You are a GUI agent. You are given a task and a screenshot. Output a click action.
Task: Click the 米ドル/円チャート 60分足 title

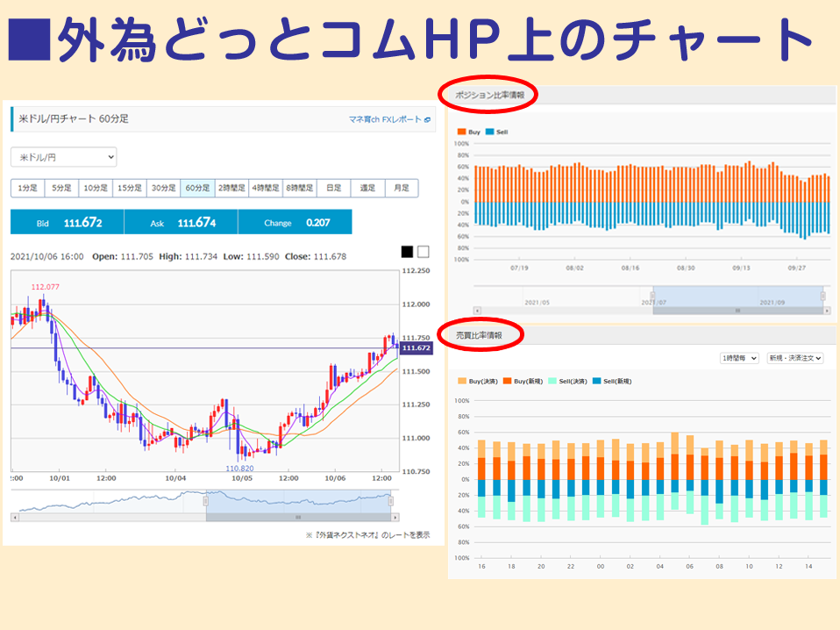[x=74, y=119]
